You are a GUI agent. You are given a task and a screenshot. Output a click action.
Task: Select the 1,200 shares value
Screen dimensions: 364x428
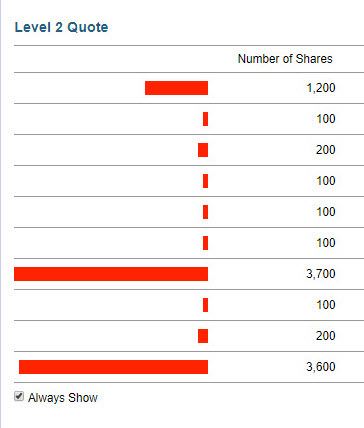click(x=321, y=88)
